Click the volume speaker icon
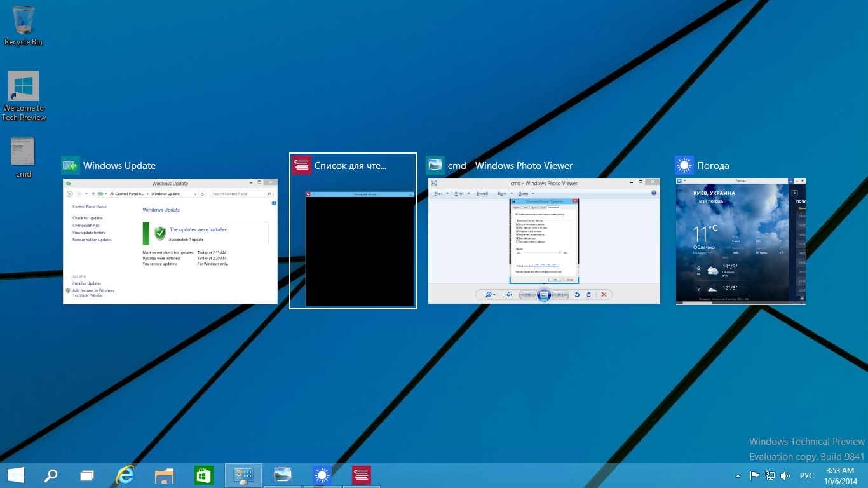The image size is (868, 488). [x=785, y=475]
